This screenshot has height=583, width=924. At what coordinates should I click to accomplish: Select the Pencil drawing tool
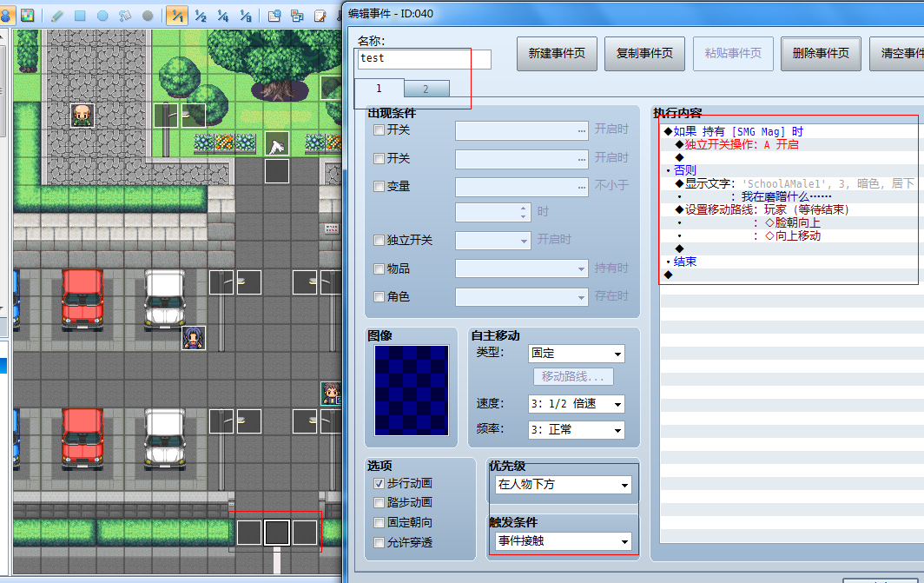click(57, 16)
